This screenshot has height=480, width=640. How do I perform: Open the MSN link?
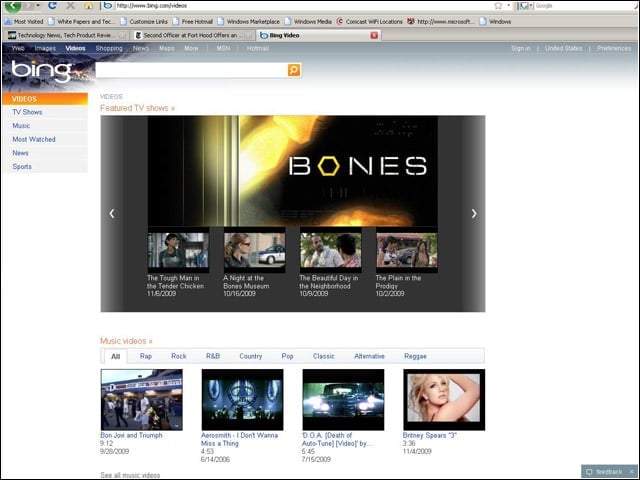pos(223,48)
